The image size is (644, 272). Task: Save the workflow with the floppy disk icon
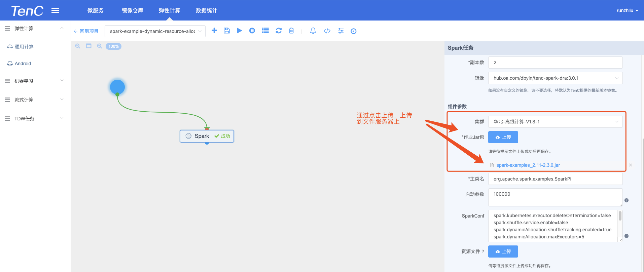[x=227, y=31]
